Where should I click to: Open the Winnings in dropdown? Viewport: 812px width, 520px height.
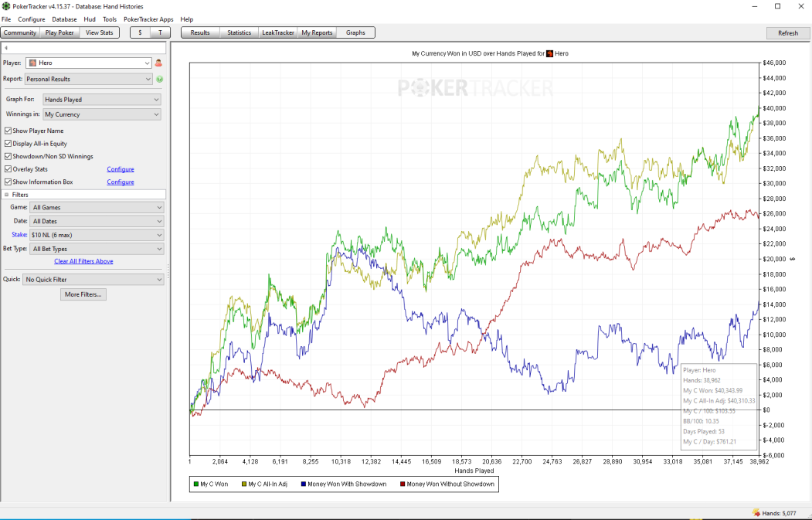coord(102,114)
